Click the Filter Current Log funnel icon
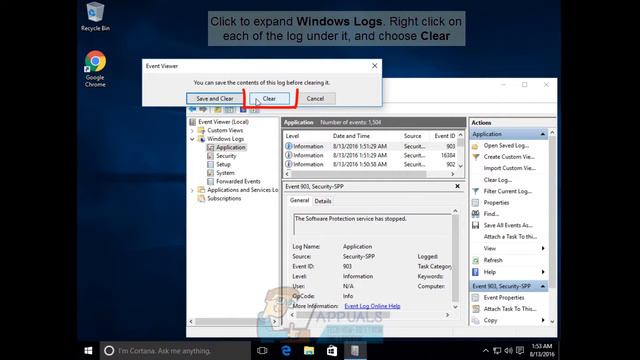 point(476,191)
